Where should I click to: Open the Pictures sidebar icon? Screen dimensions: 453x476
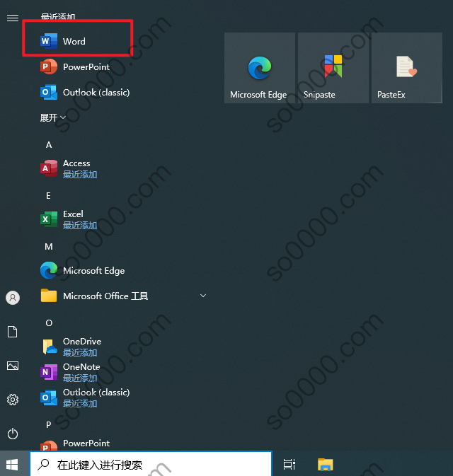[13, 366]
